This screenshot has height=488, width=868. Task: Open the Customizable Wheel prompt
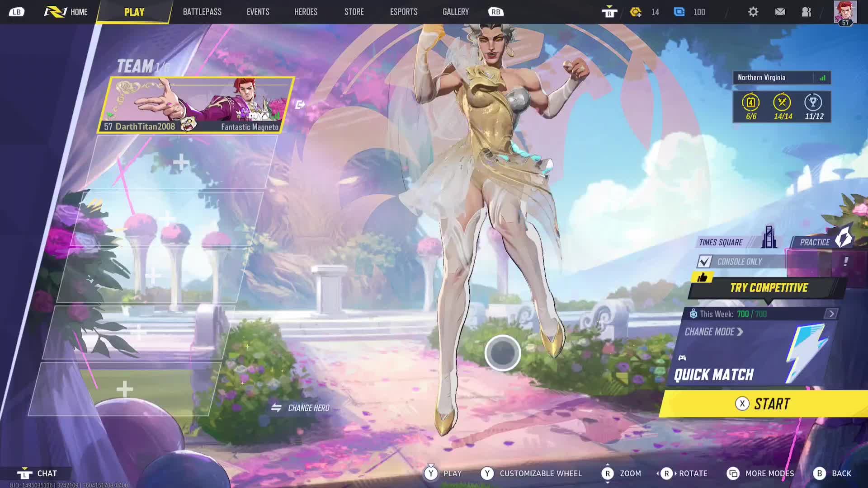(x=531, y=474)
